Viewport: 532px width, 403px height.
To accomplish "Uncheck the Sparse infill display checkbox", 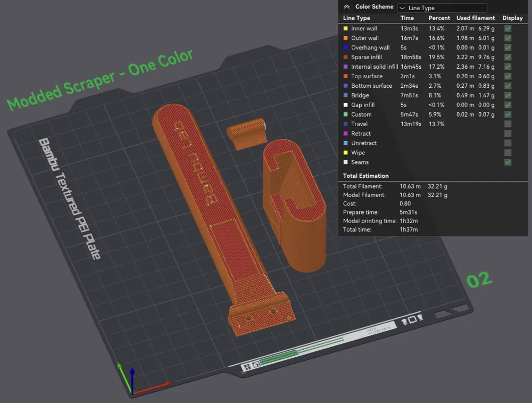I will 508,57.
